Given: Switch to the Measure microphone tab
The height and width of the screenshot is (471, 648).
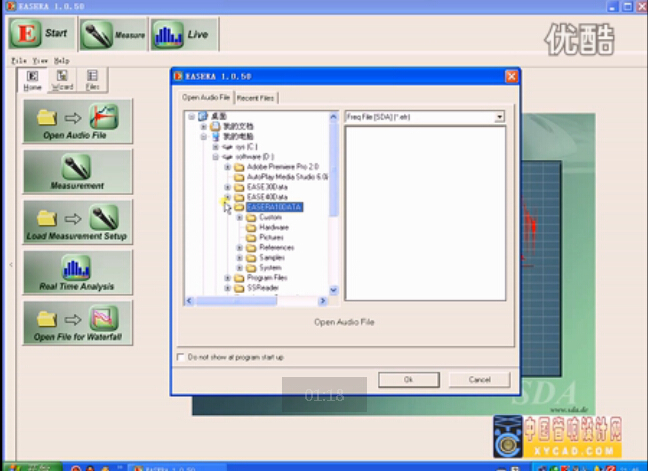Looking at the screenshot, I should (x=114, y=35).
